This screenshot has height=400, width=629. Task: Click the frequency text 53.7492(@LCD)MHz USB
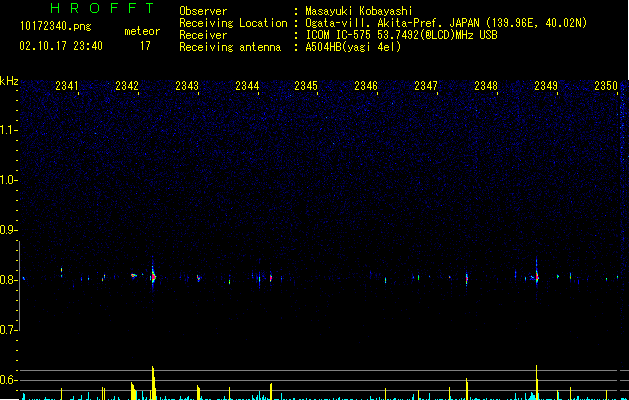(x=437, y=35)
